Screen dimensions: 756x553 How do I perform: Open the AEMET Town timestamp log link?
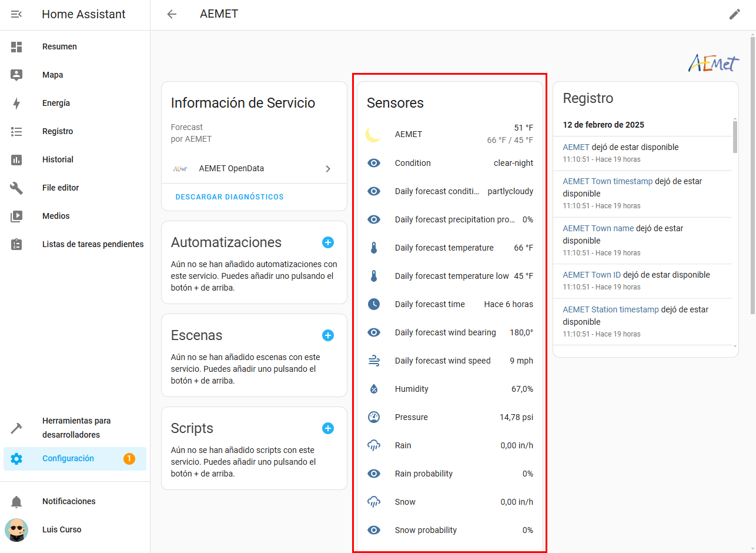tap(607, 181)
